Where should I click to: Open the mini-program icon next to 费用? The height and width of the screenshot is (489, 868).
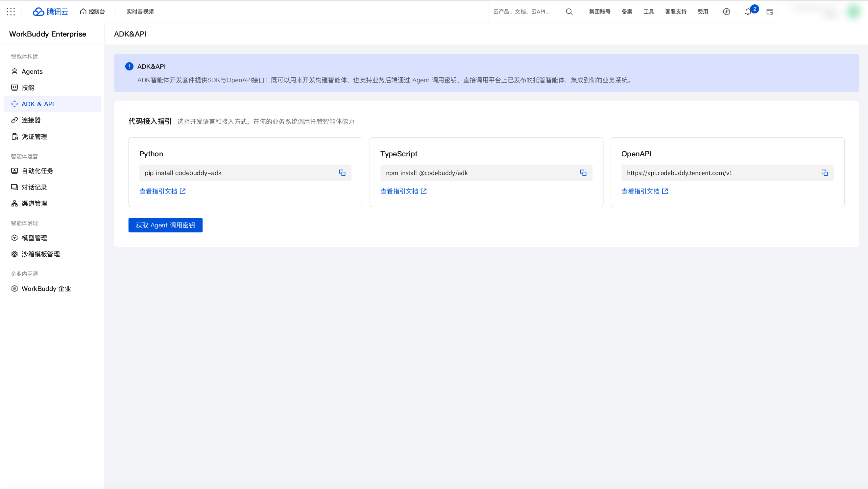pyautogui.click(x=727, y=12)
